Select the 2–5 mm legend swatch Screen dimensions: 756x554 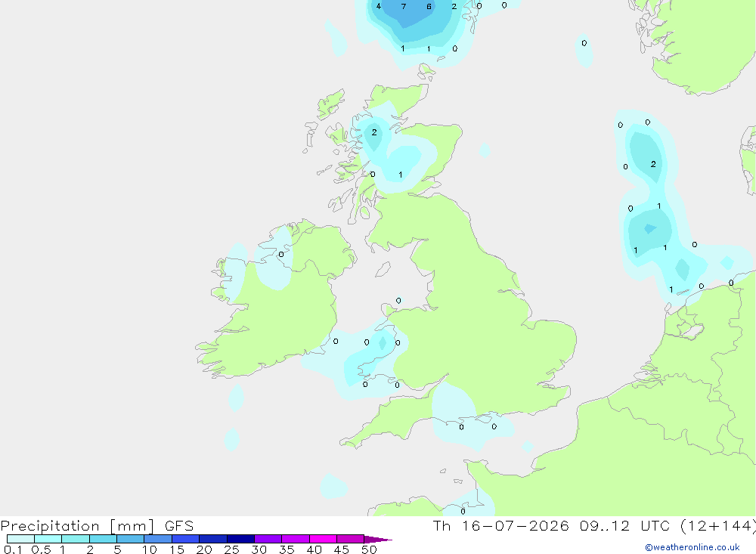[x=103, y=539]
